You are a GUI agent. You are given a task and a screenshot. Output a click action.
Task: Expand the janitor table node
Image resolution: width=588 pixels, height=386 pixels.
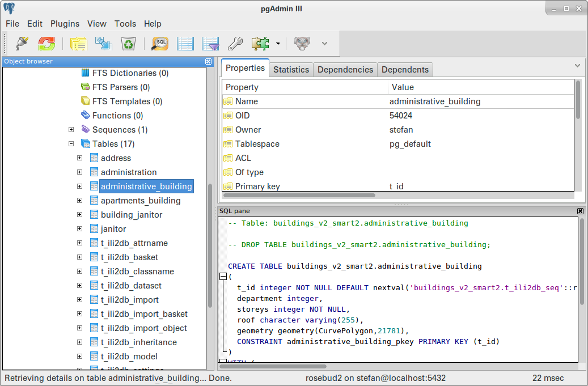point(79,229)
